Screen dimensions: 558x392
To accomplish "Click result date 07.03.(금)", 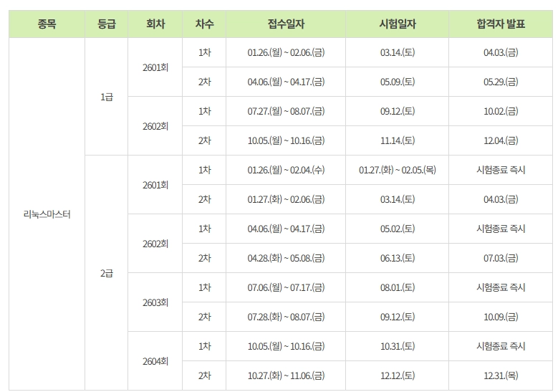I will pyautogui.click(x=501, y=258).
